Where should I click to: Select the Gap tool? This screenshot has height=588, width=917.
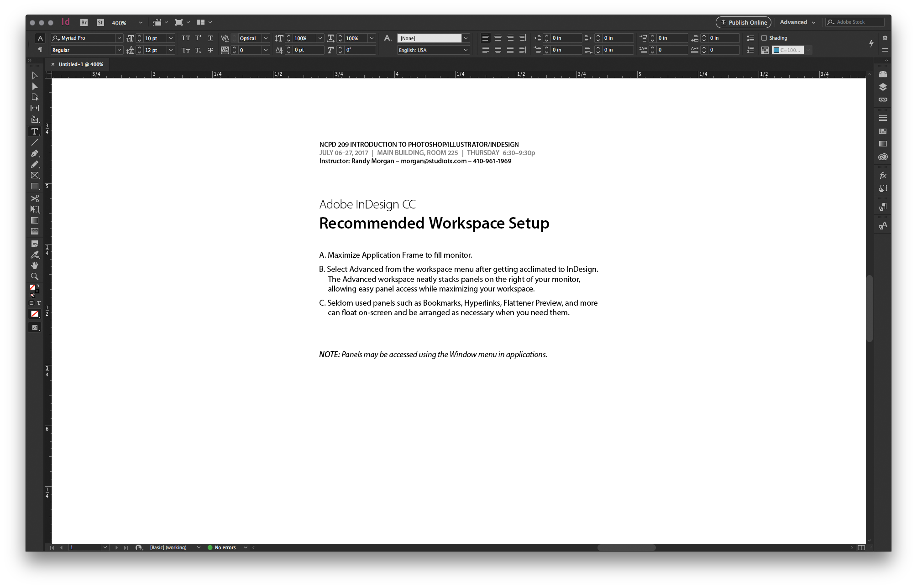[x=35, y=108]
